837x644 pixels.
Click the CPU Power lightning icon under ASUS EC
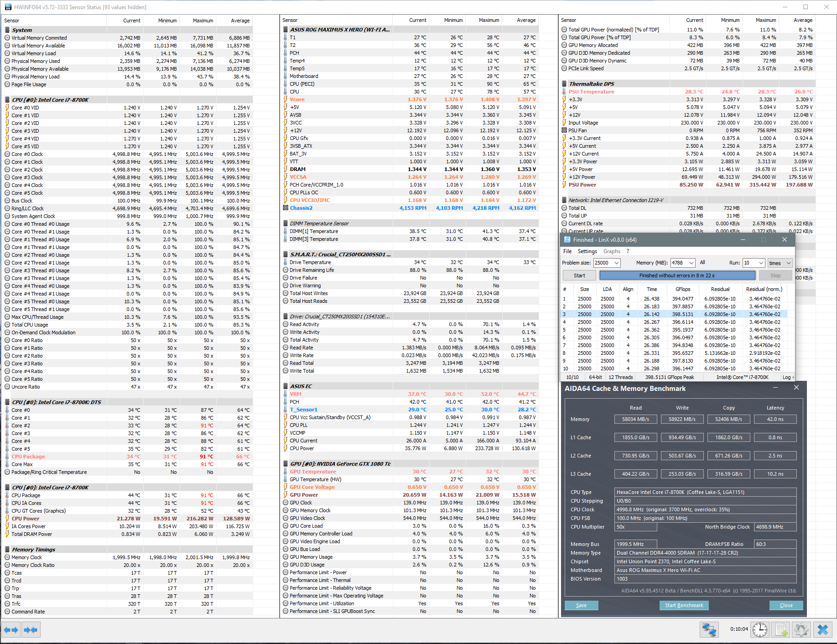coord(286,448)
